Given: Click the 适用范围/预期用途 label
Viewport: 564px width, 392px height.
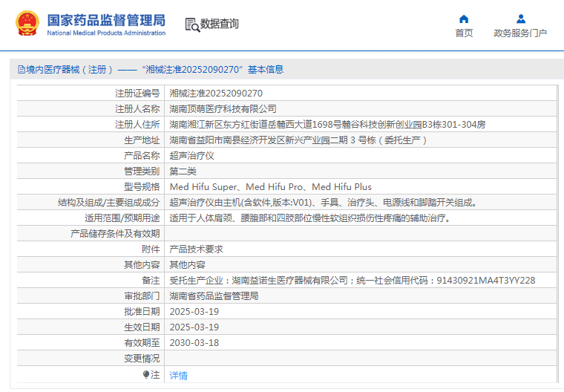Looking at the screenshot, I should pos(122,218).
